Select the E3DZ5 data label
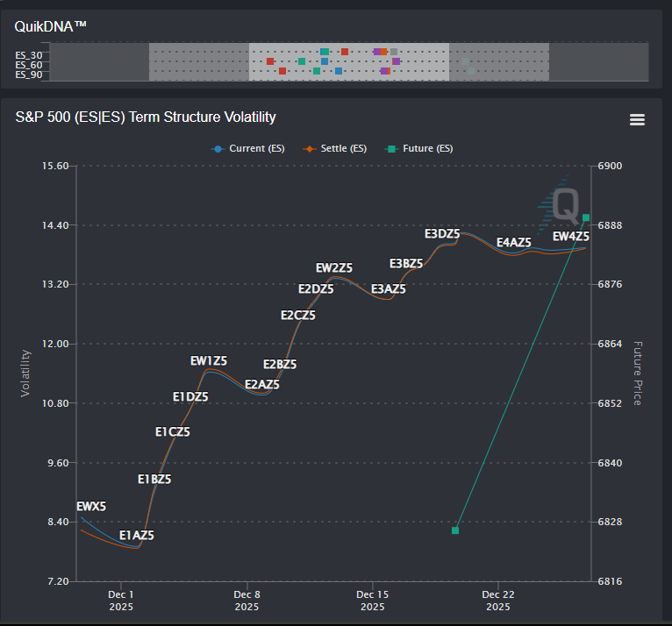672x626 pixels. click(442, 234)
